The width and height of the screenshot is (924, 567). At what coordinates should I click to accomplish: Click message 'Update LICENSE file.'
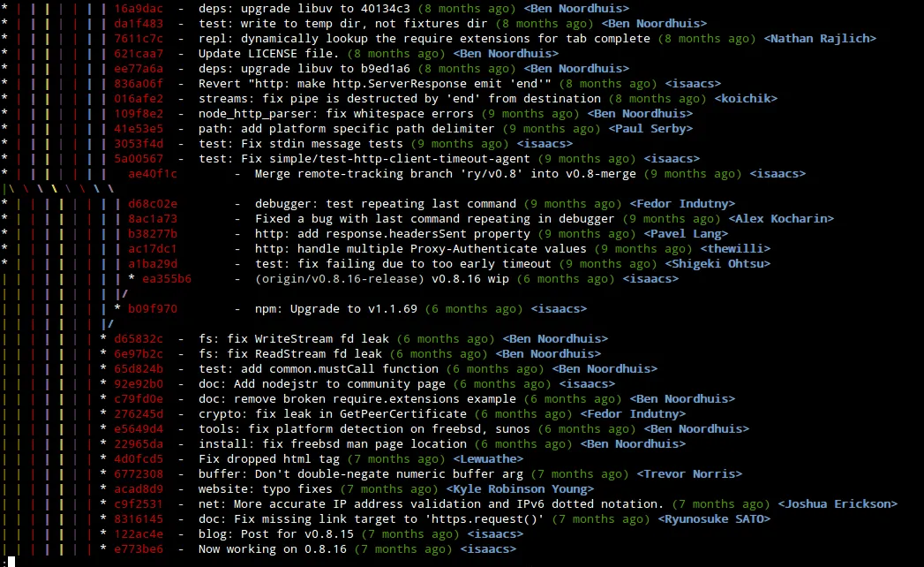click(268, 54)
